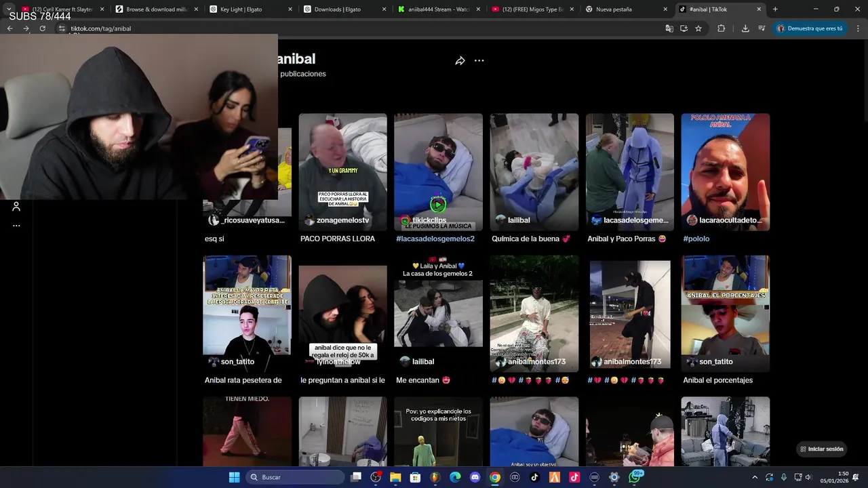This screenshot has width=868, height=488.
Task: Open Microsoft Edge from the taskbar
Action: (x=455, y=477)
